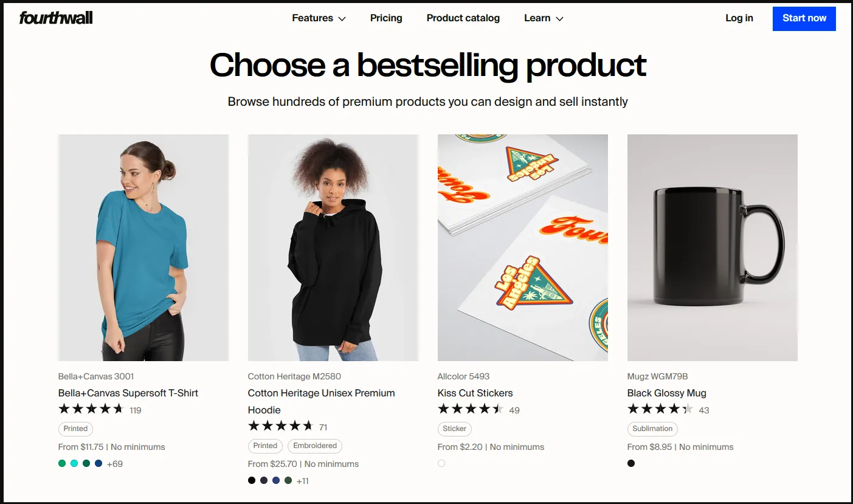Select the white color swatch for Kiss Cut Stickers

[x=441, y=463]
